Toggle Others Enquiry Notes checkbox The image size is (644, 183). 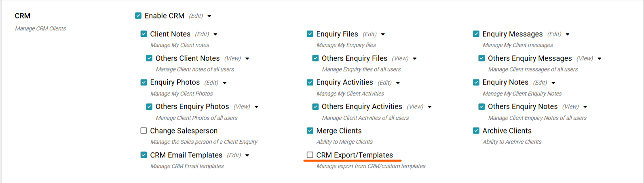481,107
